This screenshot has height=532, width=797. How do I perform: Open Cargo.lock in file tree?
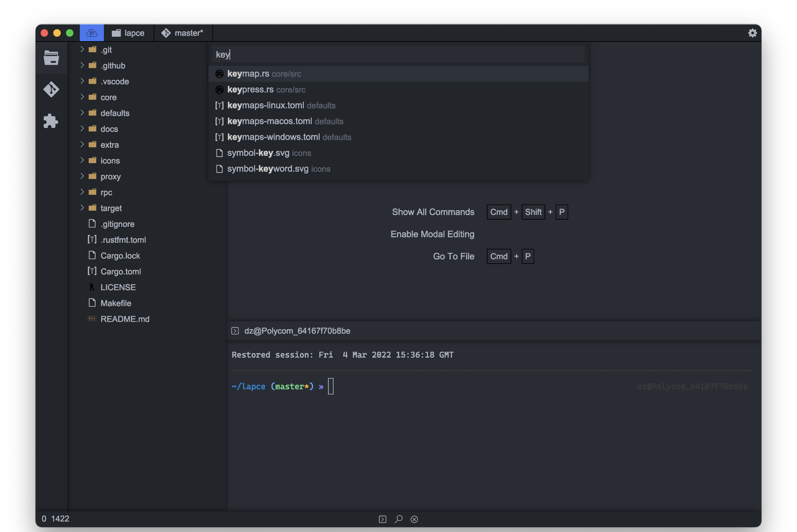(120, 255)
